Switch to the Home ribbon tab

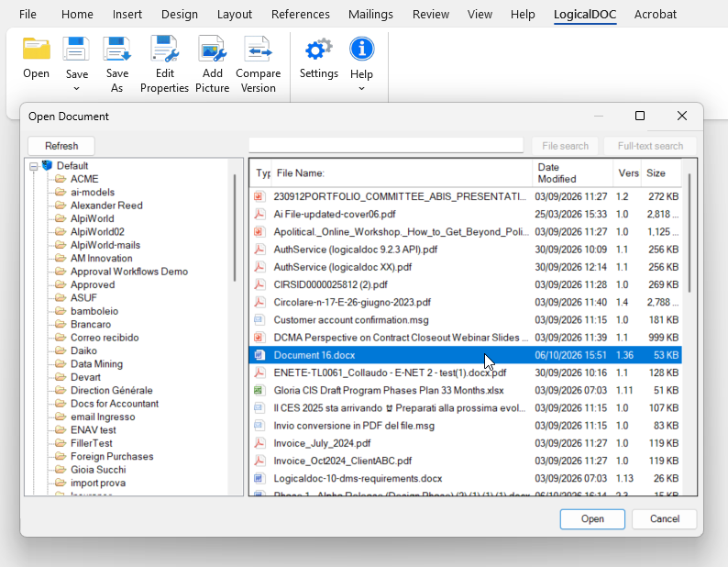coord(77,15)
